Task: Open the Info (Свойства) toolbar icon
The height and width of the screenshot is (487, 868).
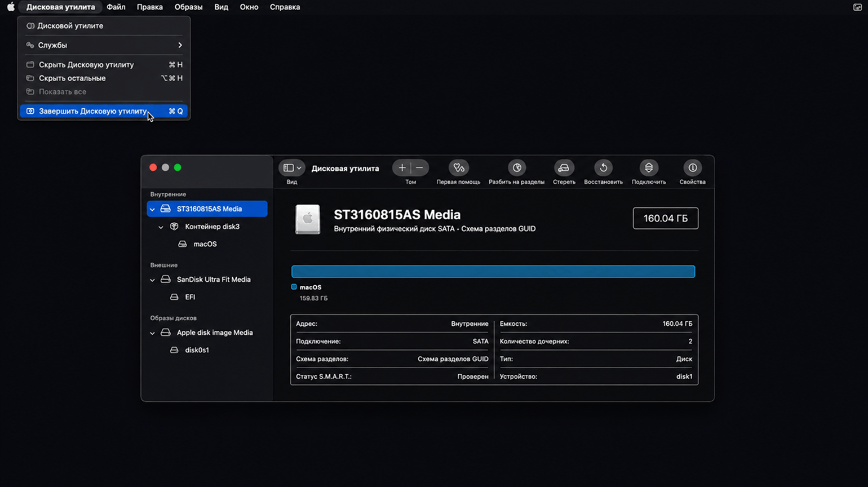Action: pyautogui.click(x=692, y=168)
